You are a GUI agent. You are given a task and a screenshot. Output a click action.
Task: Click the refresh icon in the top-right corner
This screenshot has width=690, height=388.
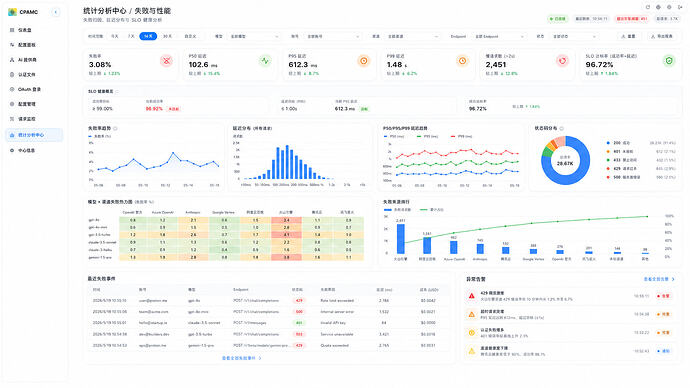pos(648,7)
